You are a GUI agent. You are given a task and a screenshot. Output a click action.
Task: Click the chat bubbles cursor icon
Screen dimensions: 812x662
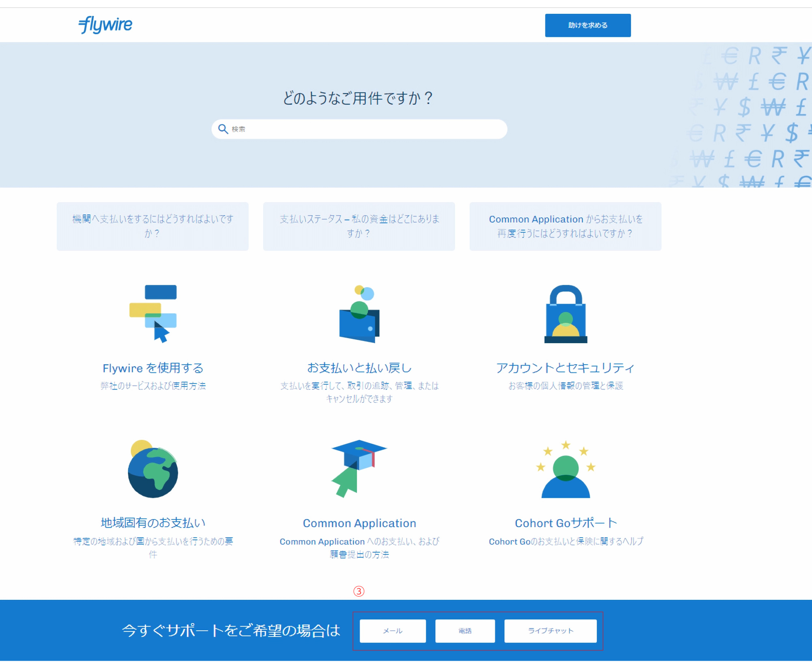(x=153, y=314)
